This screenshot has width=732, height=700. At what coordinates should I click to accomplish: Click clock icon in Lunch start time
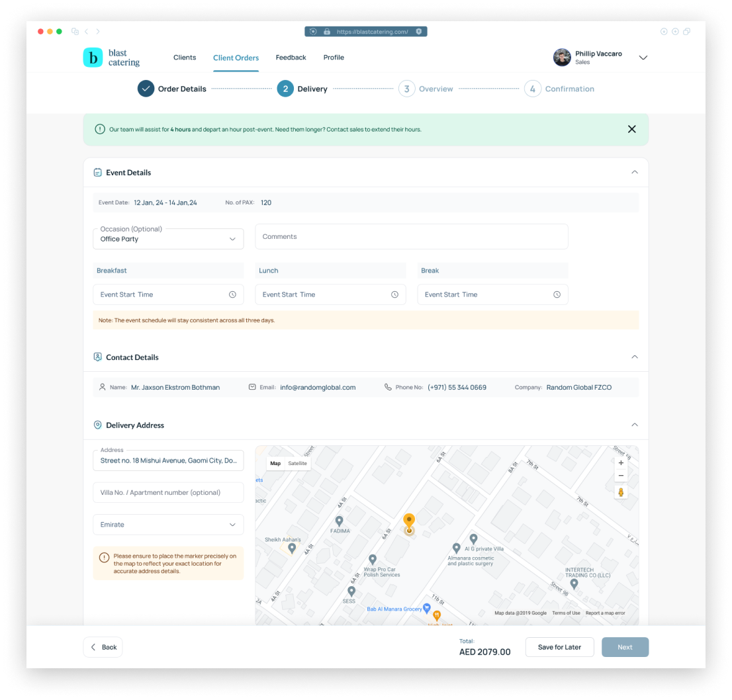pos(394,294)
